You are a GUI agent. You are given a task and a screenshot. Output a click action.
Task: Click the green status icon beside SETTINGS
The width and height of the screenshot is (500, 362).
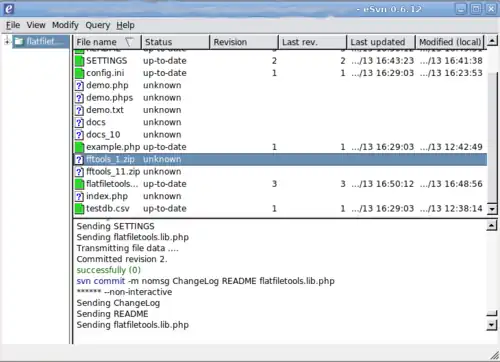tap(79, 61)
